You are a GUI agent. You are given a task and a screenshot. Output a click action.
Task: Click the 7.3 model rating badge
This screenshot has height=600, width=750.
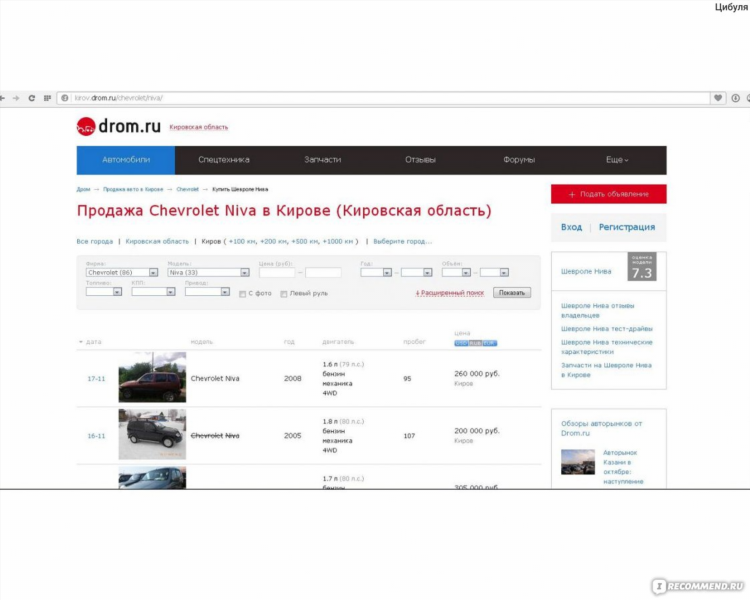642,267
